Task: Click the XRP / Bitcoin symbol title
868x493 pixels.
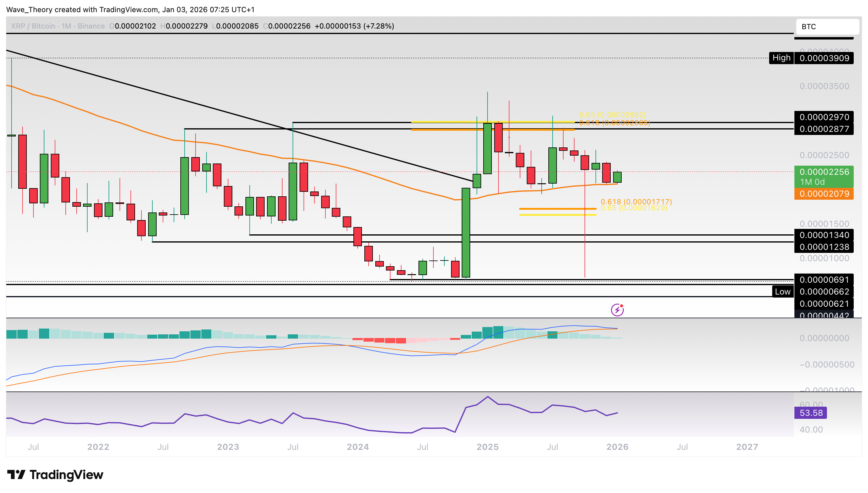Action: pos(33,26)
